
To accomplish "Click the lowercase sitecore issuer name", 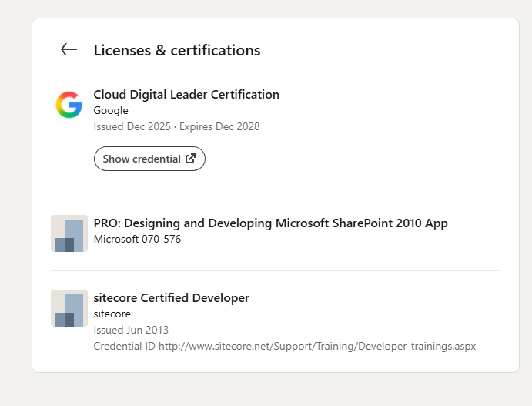I will click(112, 314).
